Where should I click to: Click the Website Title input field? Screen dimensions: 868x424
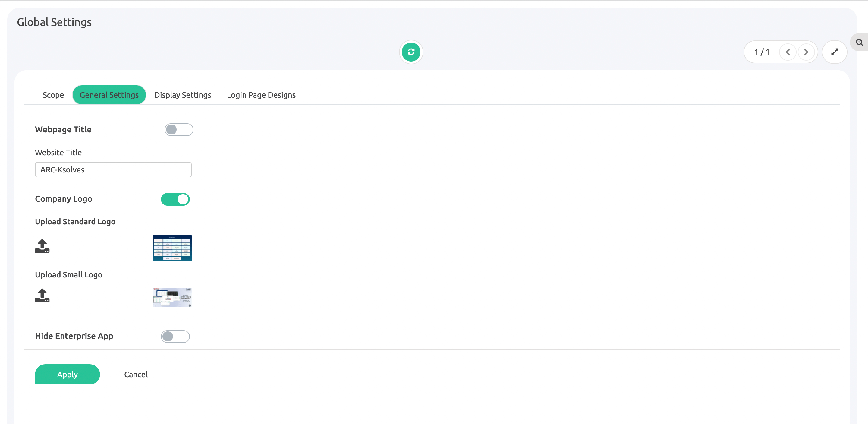(x=113, y=169)
